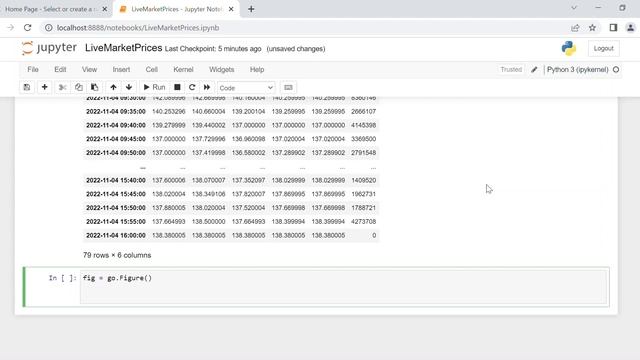The height and width of the screenshot is (360, 640).
Task: Click the Python logo icon
Action: pos(569,49)
